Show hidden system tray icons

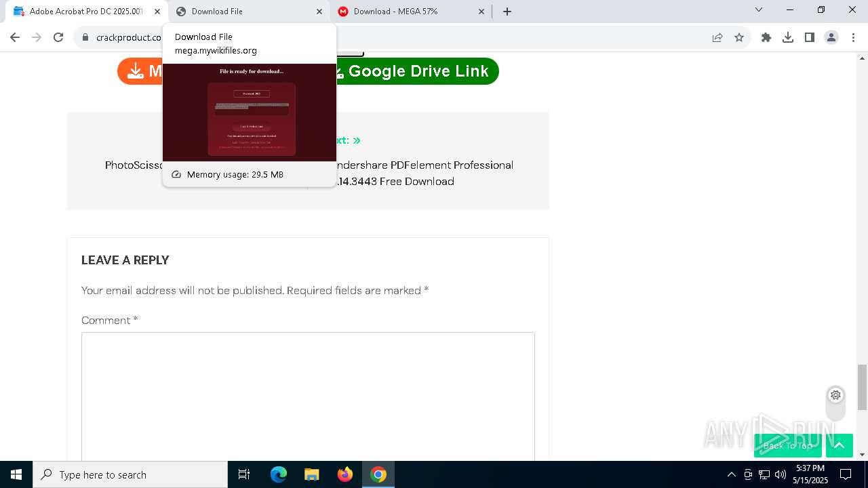pos(731,474)
